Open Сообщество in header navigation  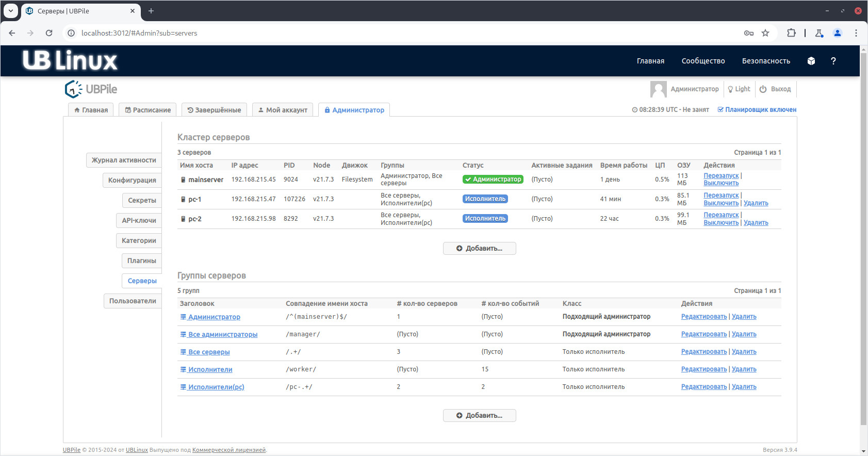[703, 61]
